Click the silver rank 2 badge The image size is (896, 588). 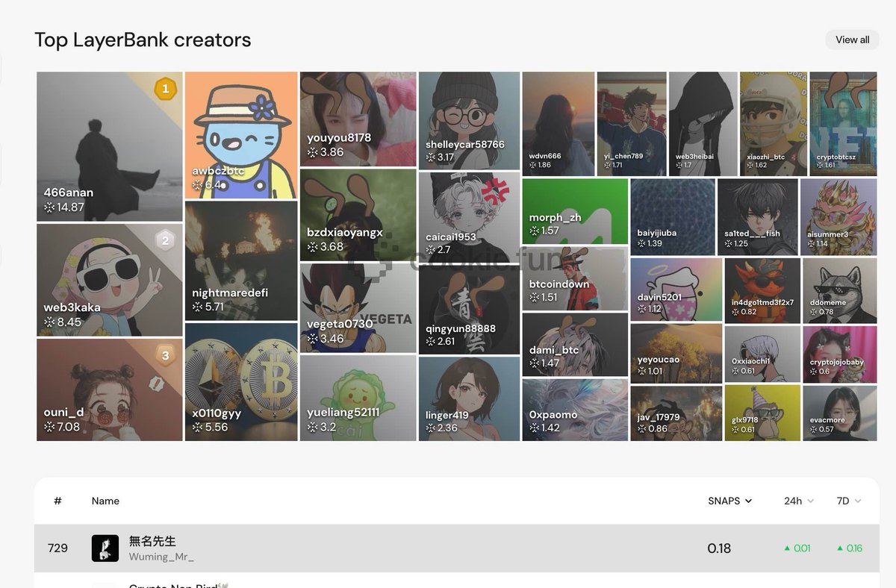[x=165, y=240]
